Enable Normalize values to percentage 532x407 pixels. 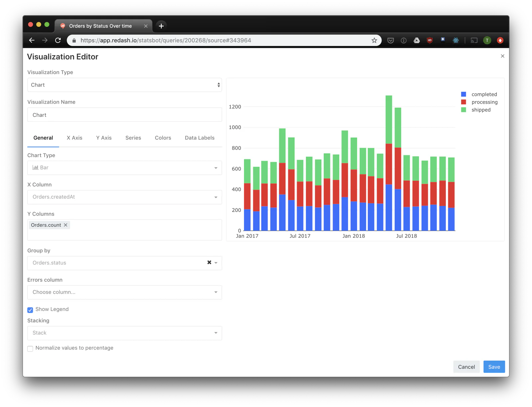pos(30,349)
